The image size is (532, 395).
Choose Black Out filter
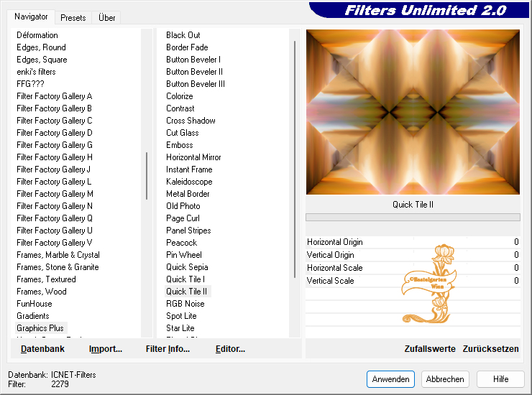pyautogui.click(x=183, y=35)
